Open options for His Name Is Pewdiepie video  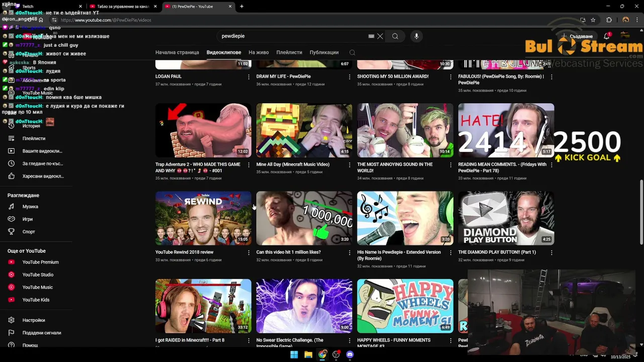(x=450, y=253)
